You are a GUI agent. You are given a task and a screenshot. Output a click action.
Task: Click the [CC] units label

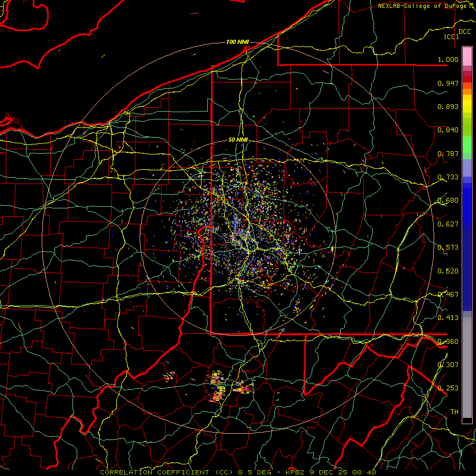coord(452,36)
